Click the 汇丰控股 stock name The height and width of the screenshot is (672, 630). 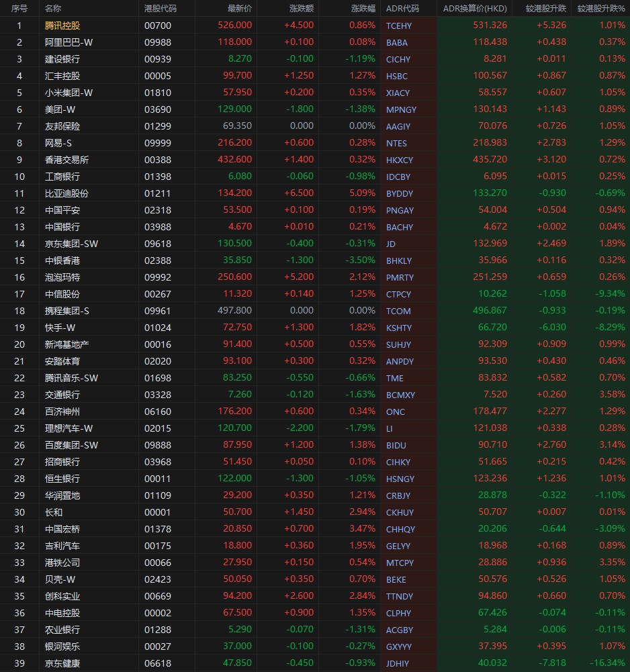point(62,76)
